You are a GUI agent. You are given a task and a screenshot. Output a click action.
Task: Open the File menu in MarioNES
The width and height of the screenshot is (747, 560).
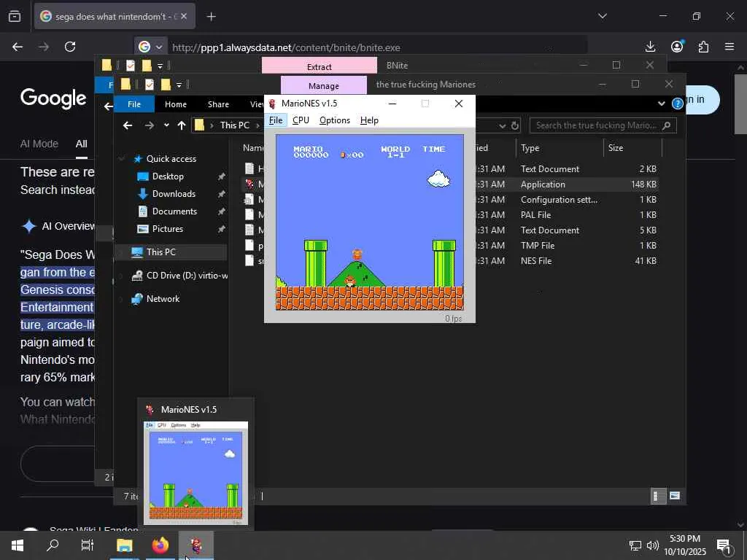pyautogui.click(x=276, y=120)
